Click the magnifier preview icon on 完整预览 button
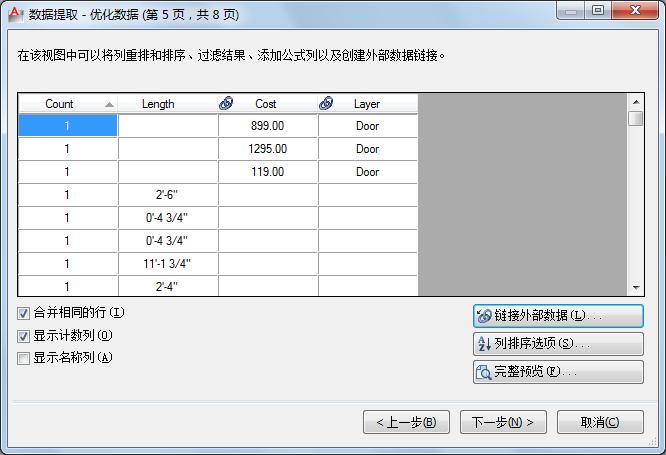This screenshot has width=666, height=455. 484,372
